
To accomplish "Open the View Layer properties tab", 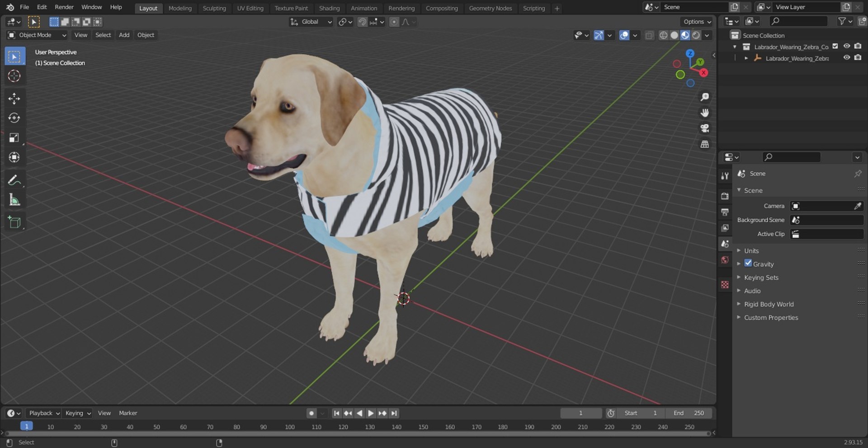I will [725, 228].
